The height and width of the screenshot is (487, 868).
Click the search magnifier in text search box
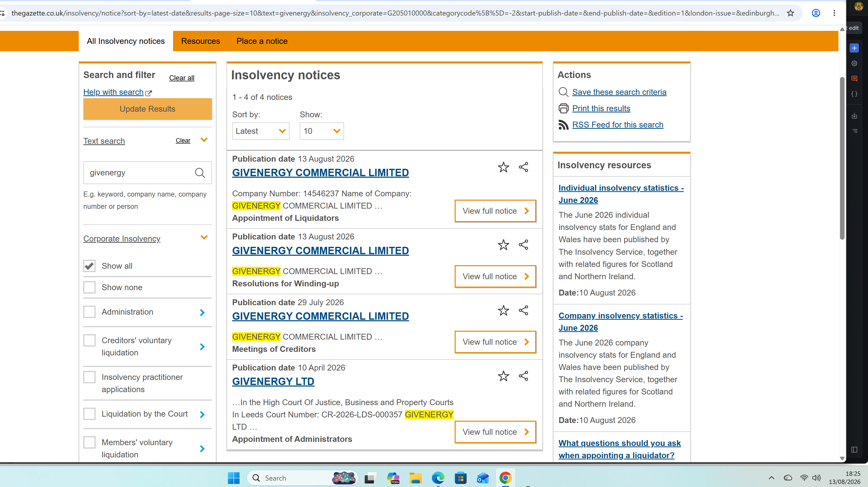click(200, 173)
